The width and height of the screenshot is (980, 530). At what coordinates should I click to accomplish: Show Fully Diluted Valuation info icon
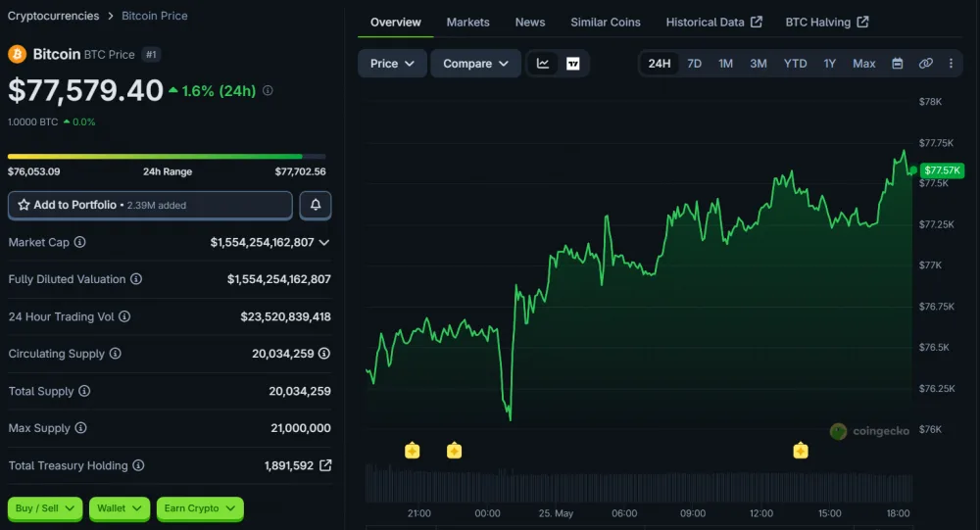(136, 279)
